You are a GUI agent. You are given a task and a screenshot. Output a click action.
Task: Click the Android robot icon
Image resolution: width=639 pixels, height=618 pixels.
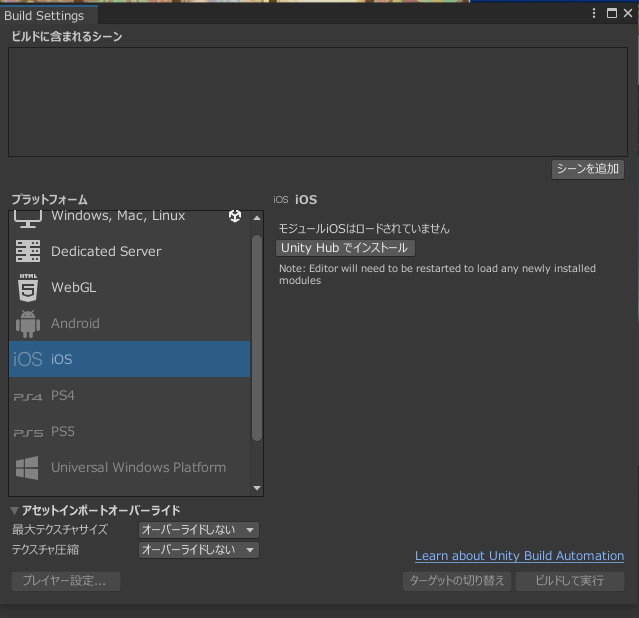click(x=27, y=324)
